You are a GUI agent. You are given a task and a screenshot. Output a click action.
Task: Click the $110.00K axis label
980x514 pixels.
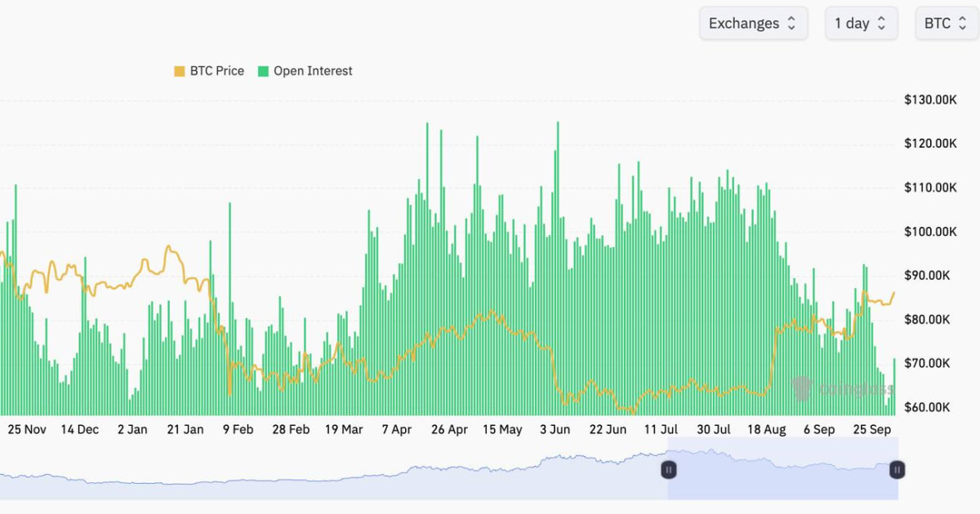point(930,188)
